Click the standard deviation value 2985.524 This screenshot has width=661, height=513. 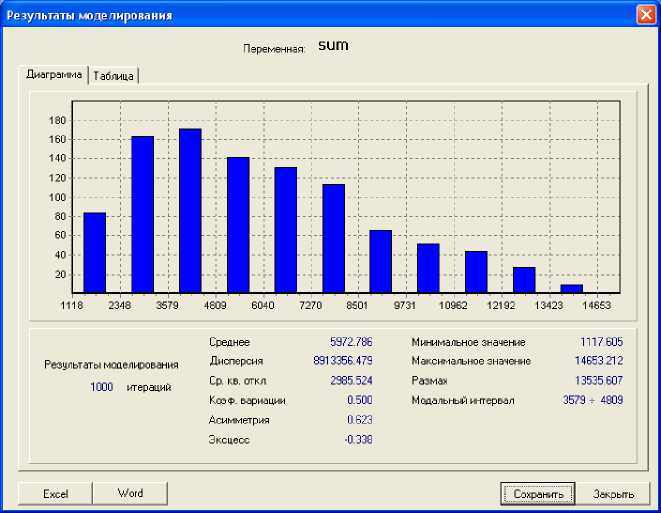click(x=350, y=381)
